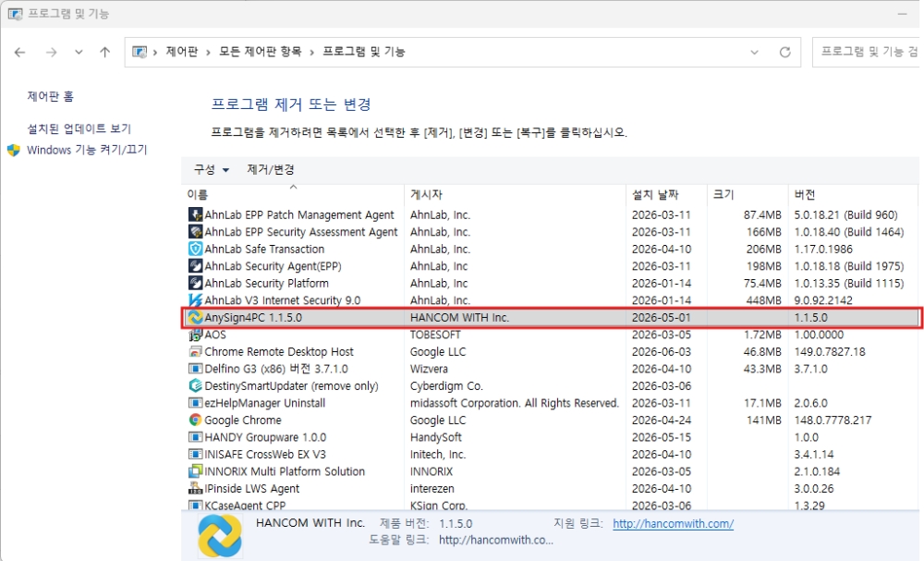This screenshot has height=561, width=924.
Task: Click the HANDY Groupware icon
Action: [x=195, y=436]
